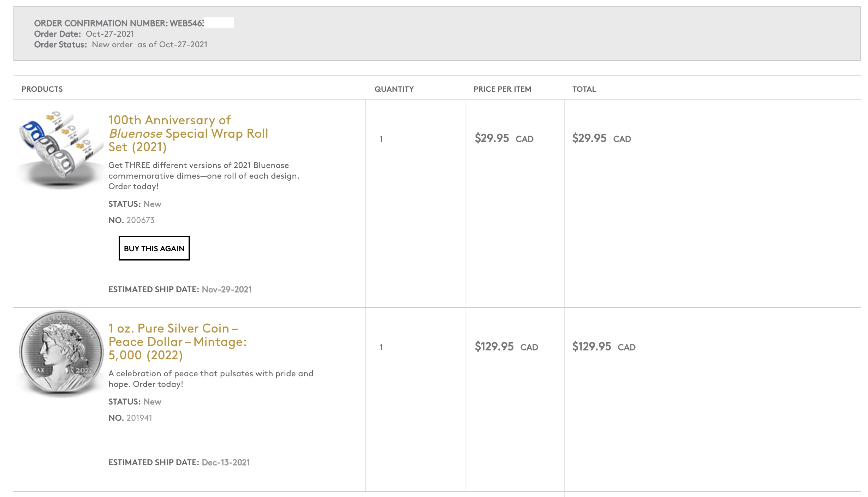
Task: Click the celebration of peace description
Action: click(x=211, y=379)
